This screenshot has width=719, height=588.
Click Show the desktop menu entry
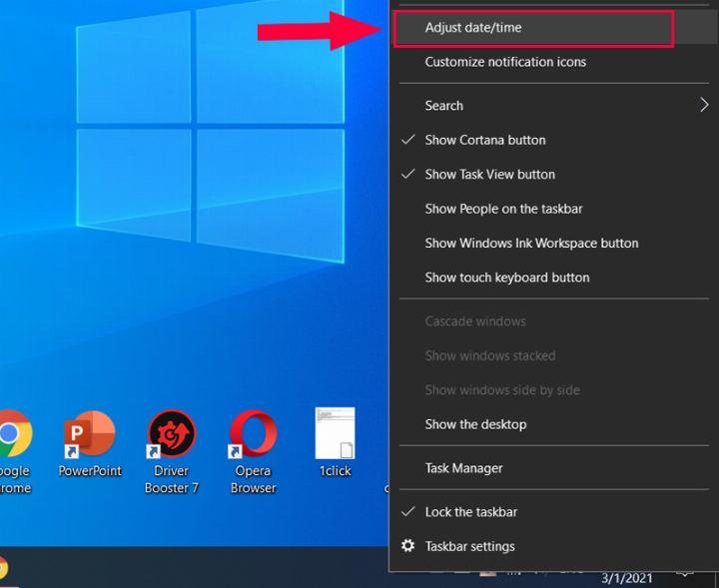point(475,424)
